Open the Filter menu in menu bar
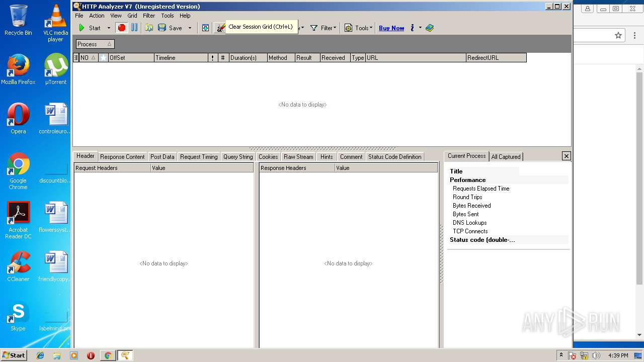Screen dimensions: 644x362 (x=149, y=16)
